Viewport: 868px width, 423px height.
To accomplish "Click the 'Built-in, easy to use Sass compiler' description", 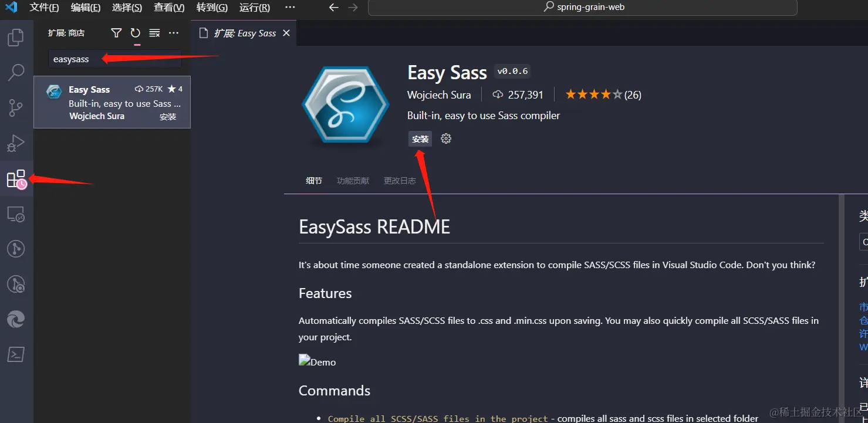I will click(x=484, y=116).
